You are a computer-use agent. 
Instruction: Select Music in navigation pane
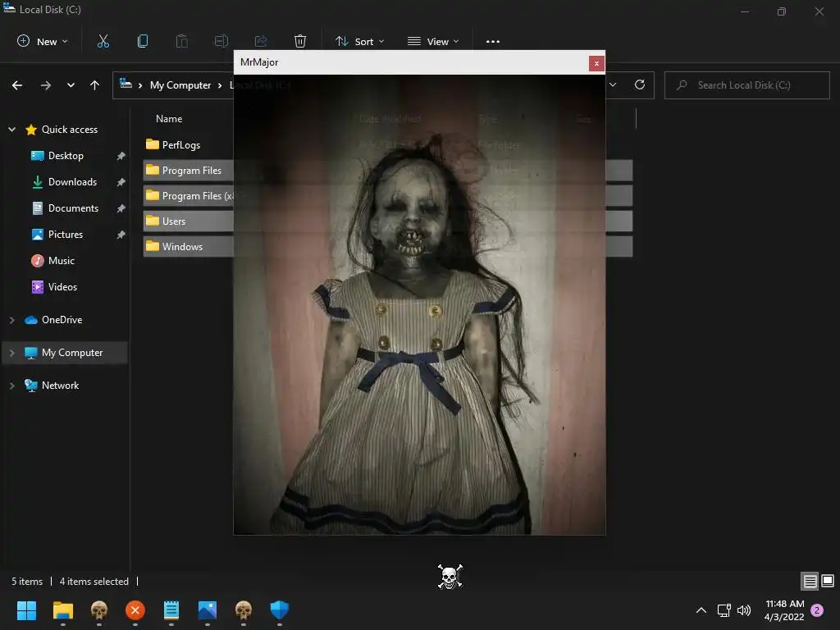click(61, 261)
